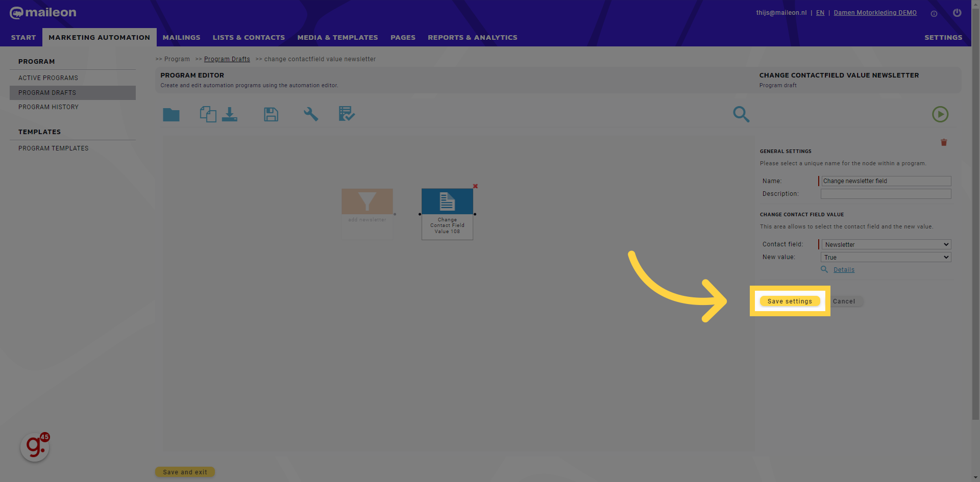
Task: Click the Program Drafts breadcrumb link
Action: coord(227,59)
